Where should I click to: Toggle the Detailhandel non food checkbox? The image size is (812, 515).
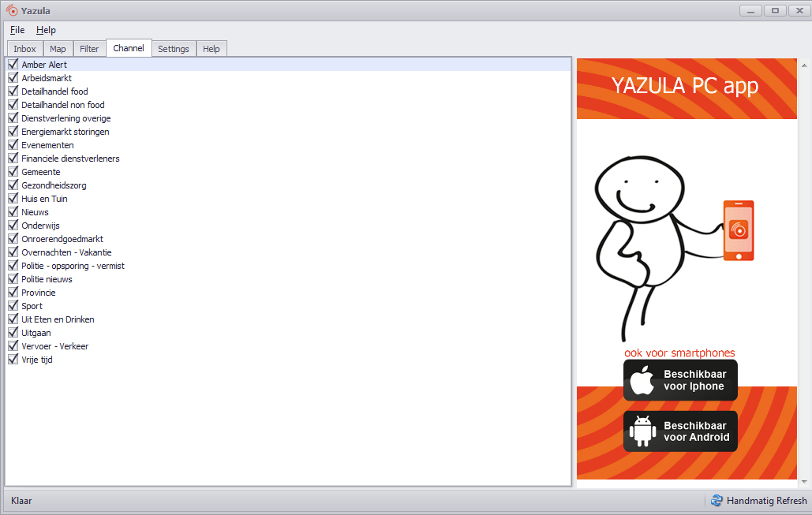[13, 105]
